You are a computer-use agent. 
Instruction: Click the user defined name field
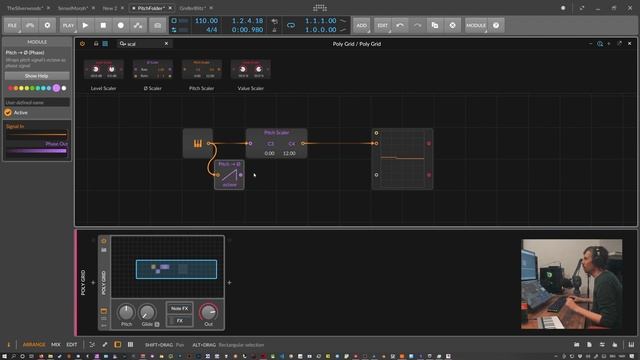tap(37, 102)
